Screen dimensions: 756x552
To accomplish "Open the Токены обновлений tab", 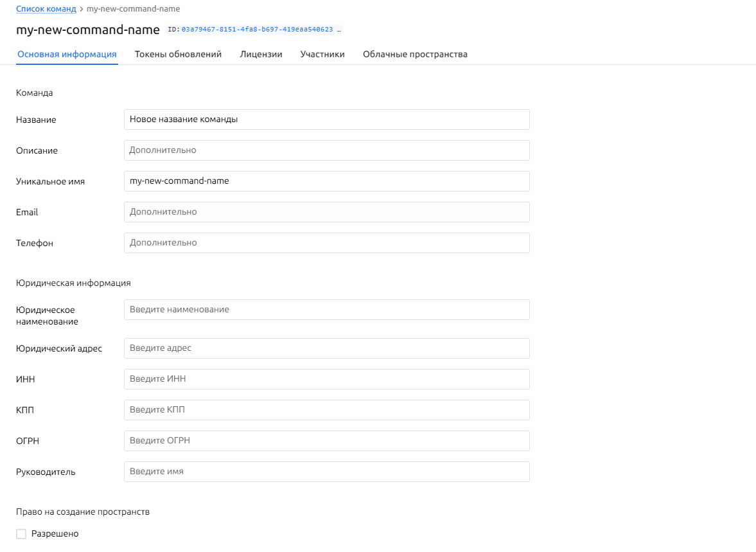I will tap(178, 55).
